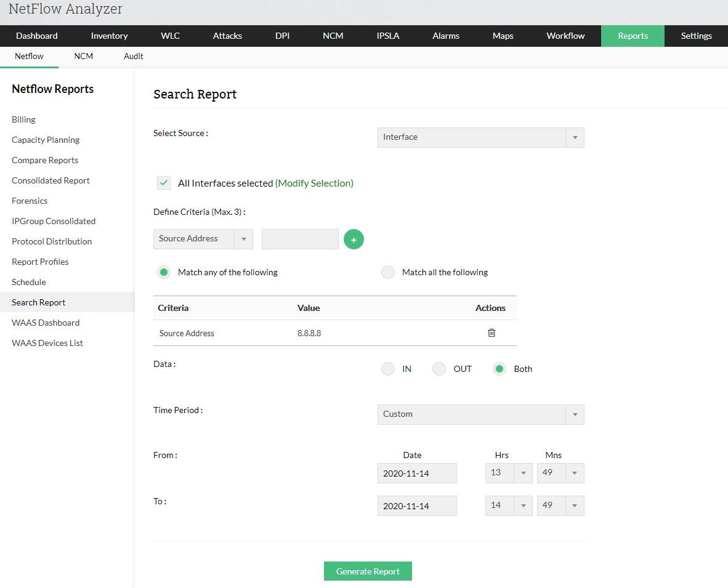Viewport: 728px width, 588px height.
Task: Uncheck All Interfaces selected checkbox
Action: [x=164, y=183]
